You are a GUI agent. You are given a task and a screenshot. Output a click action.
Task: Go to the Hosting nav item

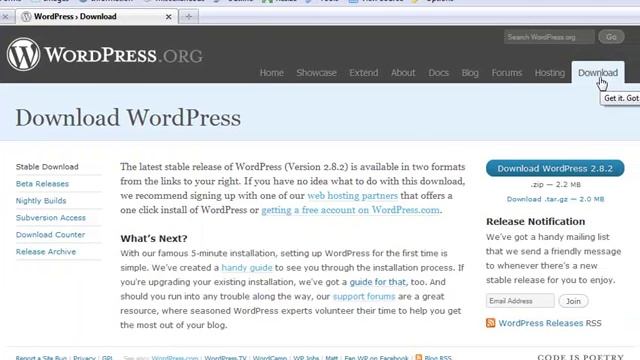(550, 73)
